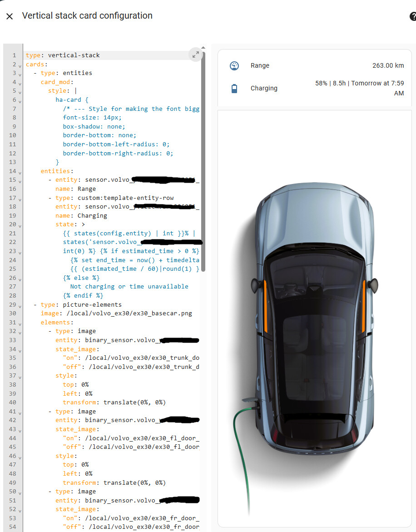Click 'top: 0%' on line 38
The width and height of the screenshot is (416, 532).
click(x=75, y=384)
